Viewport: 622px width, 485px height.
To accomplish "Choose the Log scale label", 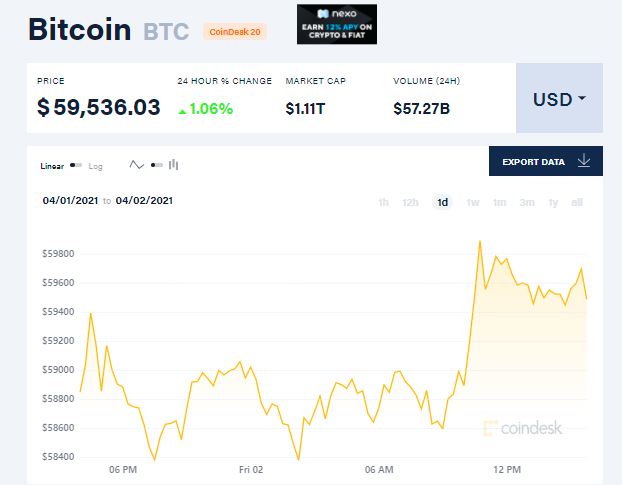I will (96, 165).
